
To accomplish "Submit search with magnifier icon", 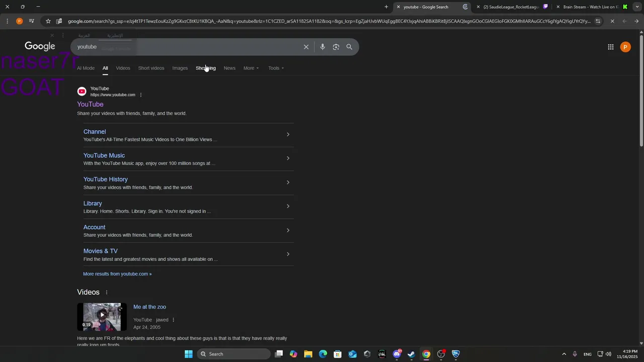I will (x=349, y=47).
